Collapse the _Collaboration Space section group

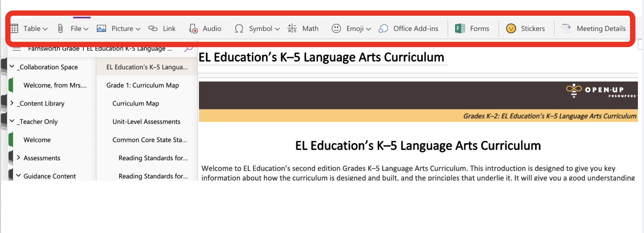pos(12,66)
